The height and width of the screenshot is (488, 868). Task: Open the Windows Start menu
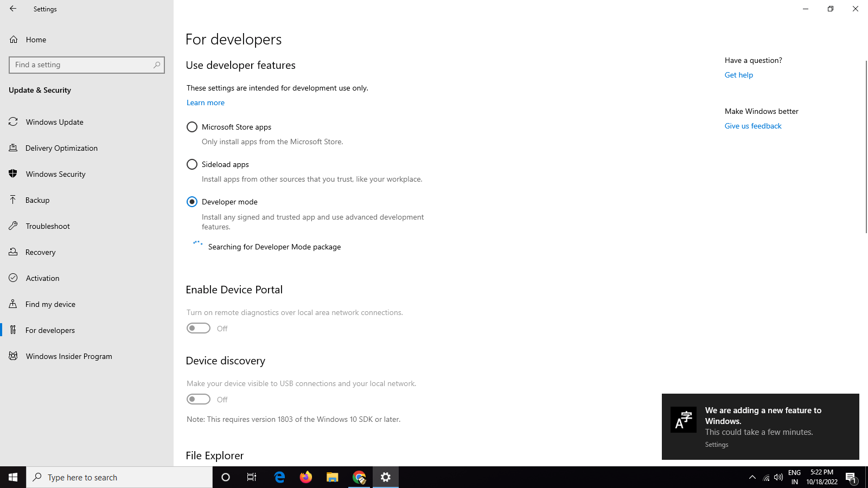13,477
